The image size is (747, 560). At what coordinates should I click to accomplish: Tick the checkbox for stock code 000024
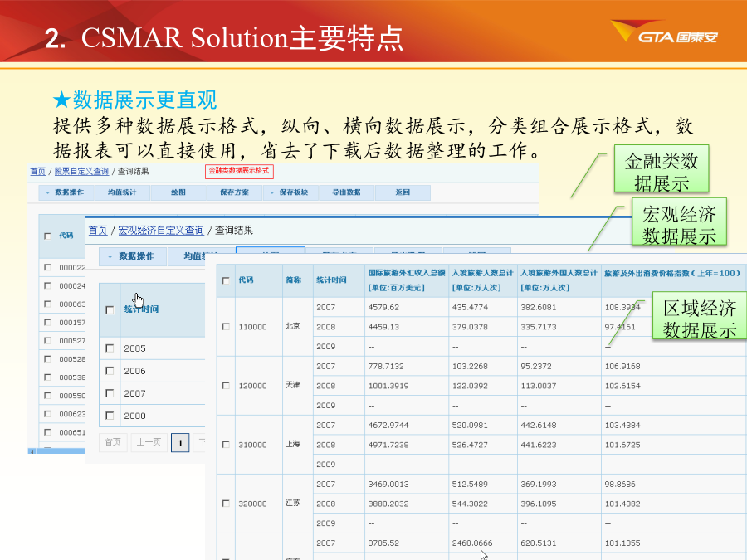pyautogui.click(x=47, y=285)
